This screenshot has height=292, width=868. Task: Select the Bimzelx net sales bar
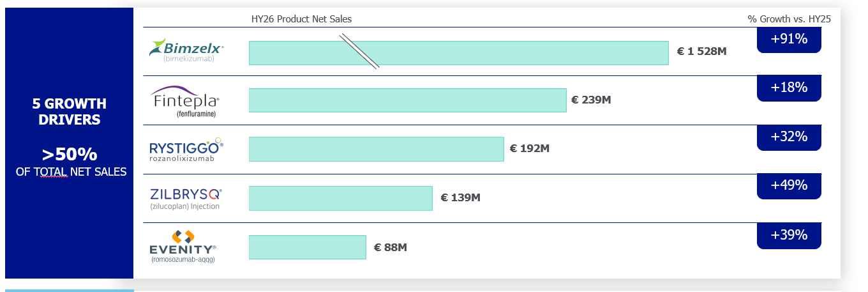coord(458,53)
